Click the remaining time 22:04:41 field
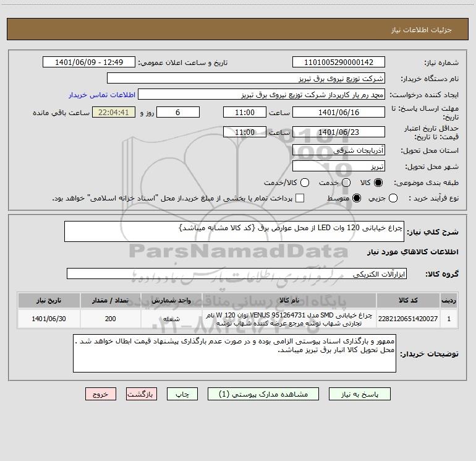This screenshot has width=476, height=461. (114, 112)
